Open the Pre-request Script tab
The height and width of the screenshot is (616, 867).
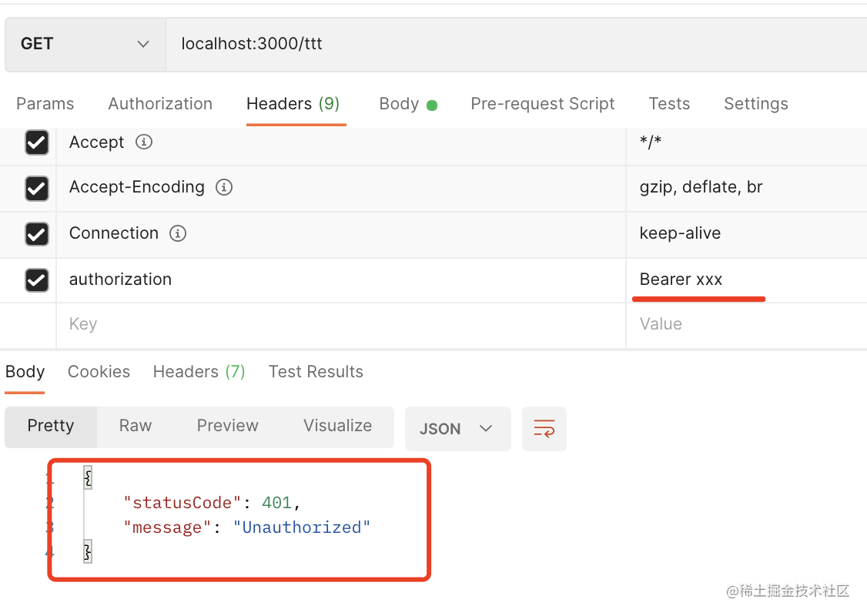click(543, 104)
